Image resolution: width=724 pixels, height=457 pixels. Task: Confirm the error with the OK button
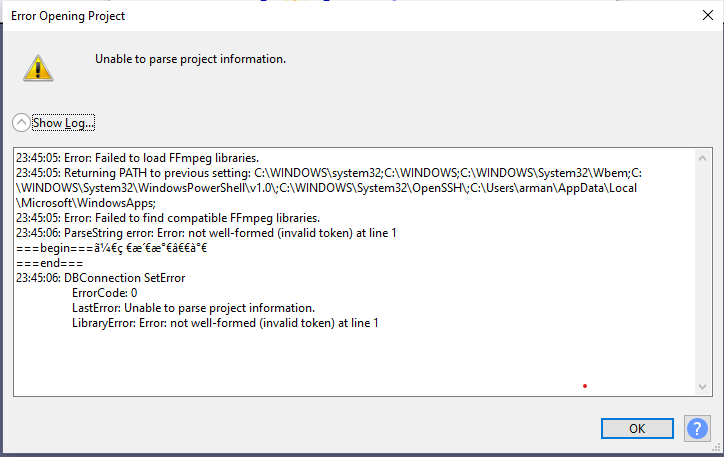(637, 428)
